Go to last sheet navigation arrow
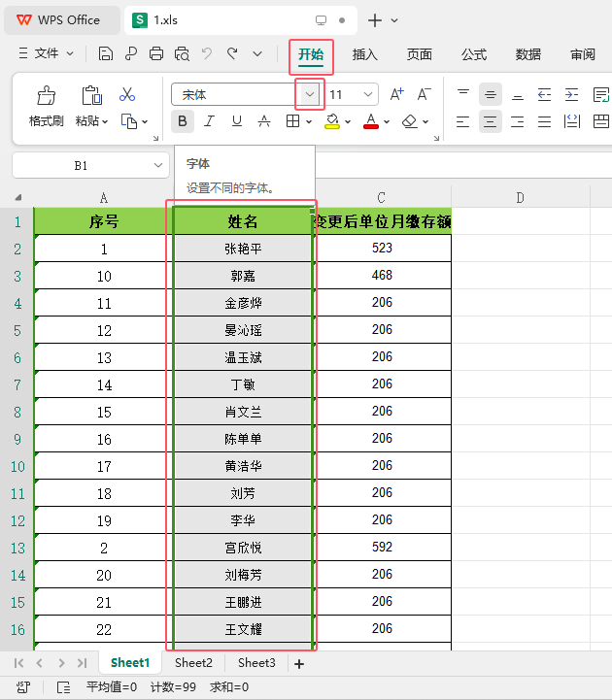 (x=83, y=663)
